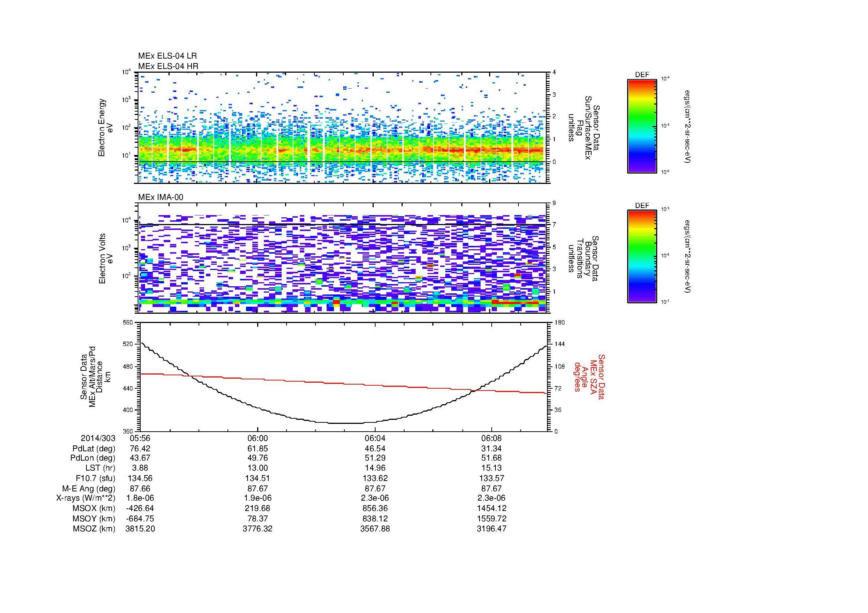The image size is (868, 613).
Task: Click the LST value 13.00
Action: pos(258,468)
